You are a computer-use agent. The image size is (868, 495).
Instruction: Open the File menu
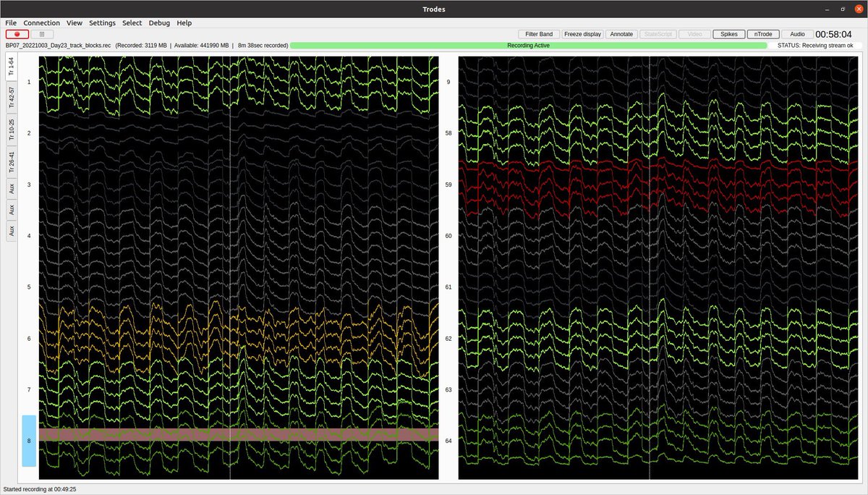tap(11, 22)
